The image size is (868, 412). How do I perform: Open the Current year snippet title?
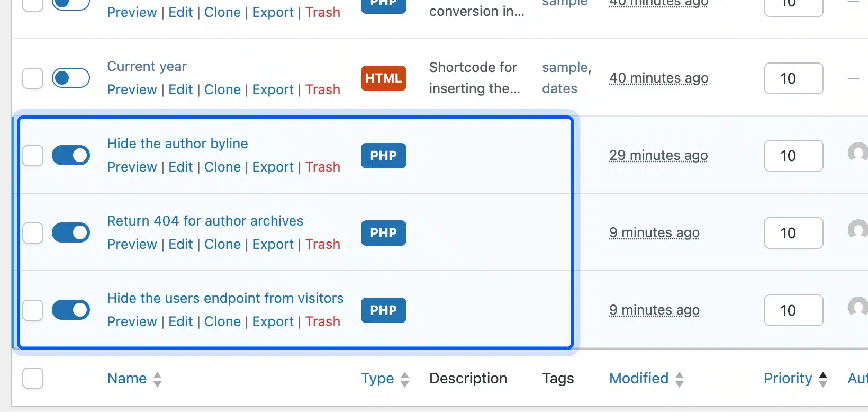pyautogui.click(x=147, y=66)
